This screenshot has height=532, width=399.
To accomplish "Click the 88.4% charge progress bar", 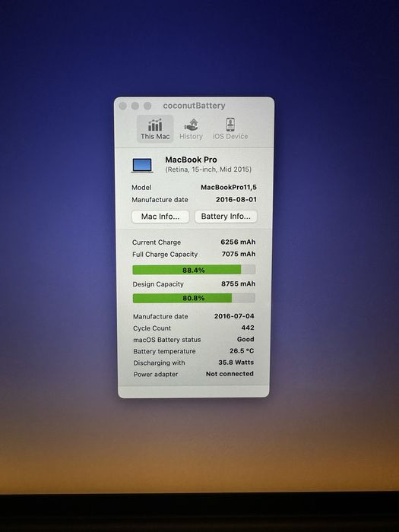I will click(x=194, y=270).
